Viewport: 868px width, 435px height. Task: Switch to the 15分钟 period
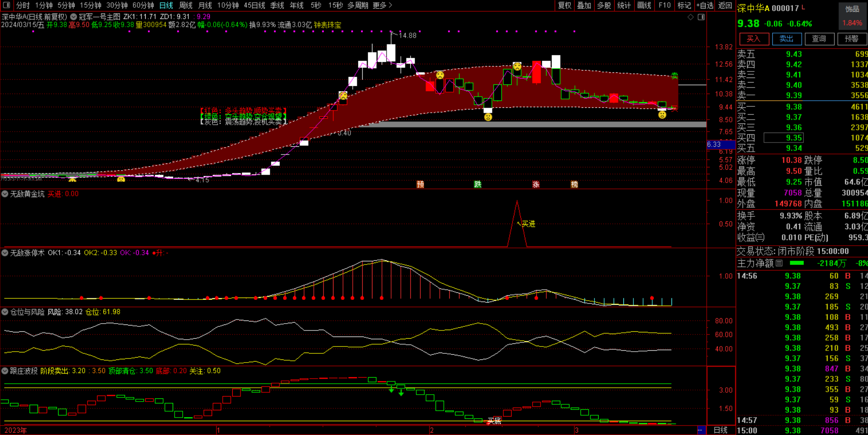click(91, 6)
